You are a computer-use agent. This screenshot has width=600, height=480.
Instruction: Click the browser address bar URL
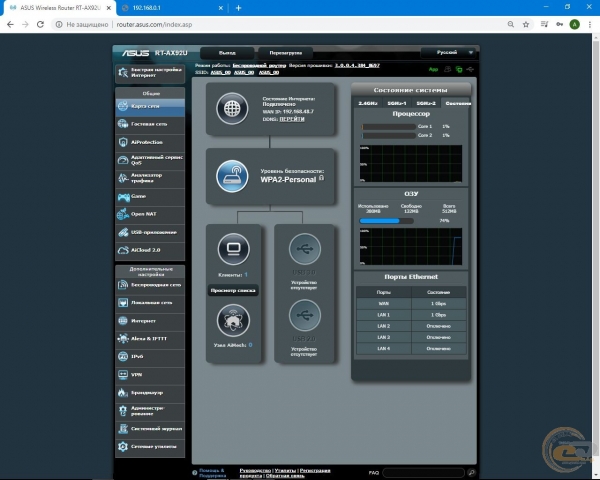pyautogui.click(x=154, y=24)
